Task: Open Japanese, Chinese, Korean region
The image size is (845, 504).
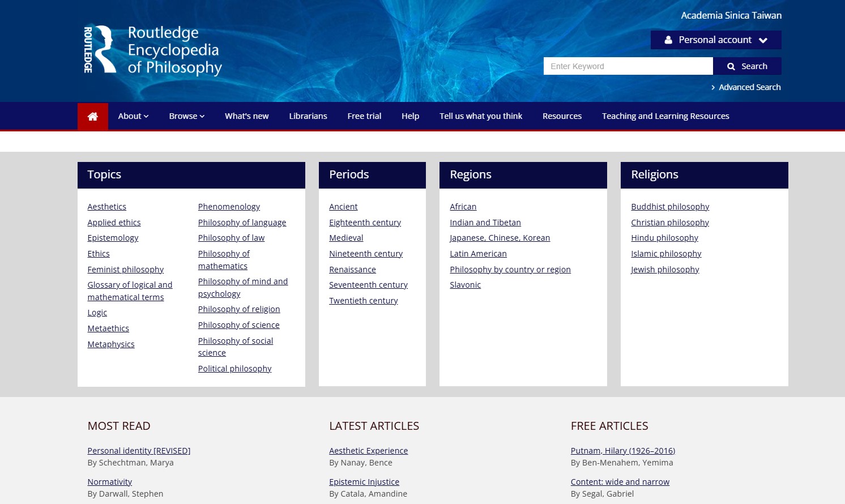Action: click(x=500, y=238)
